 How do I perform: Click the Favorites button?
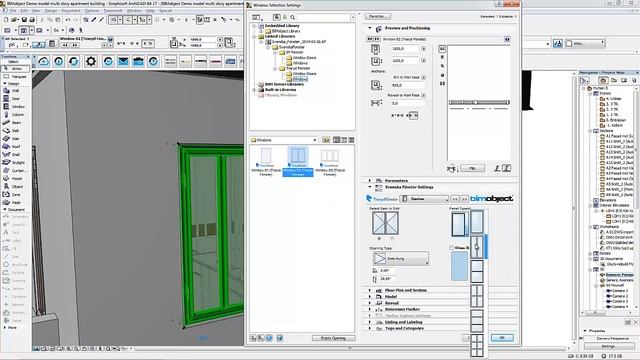[378, 16]
